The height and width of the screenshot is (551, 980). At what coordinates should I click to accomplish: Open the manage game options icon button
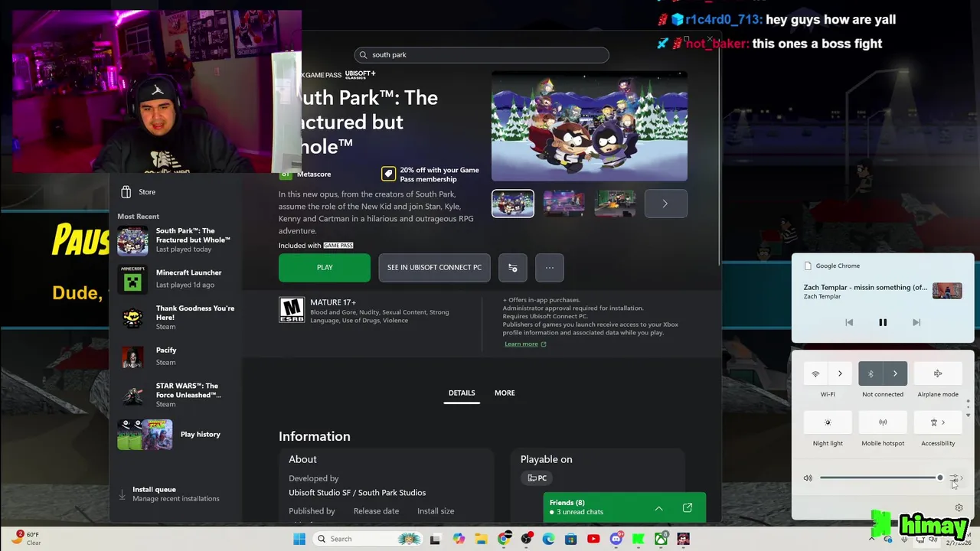pos(513,268)
